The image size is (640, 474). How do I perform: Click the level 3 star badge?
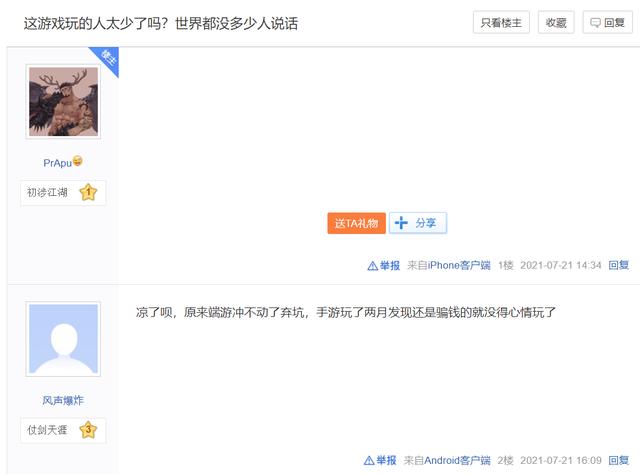[88, 429]
